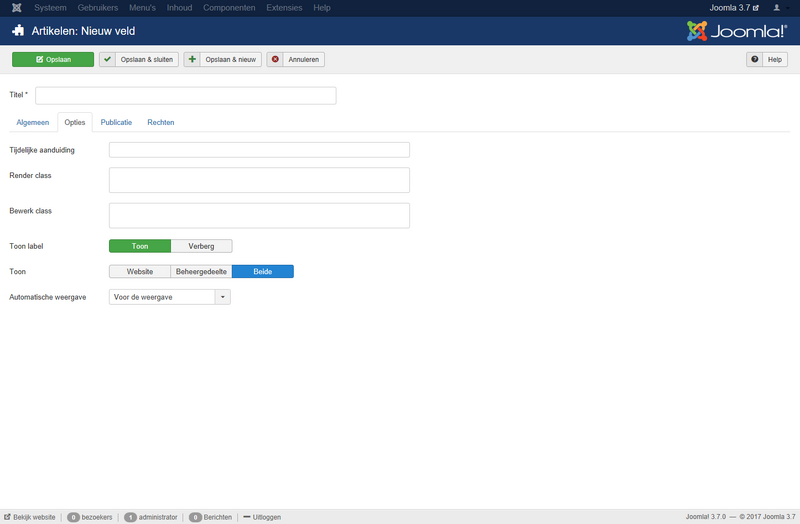Set Toon label to Toon

click(x=140, y=246)
